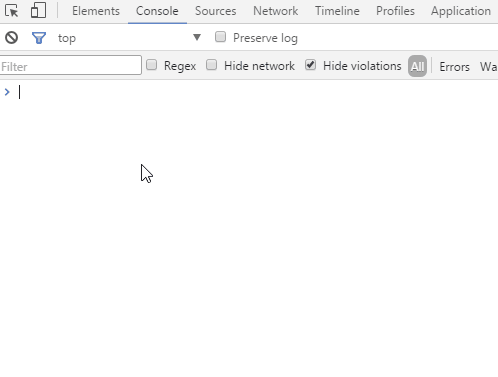Check the Hide network checkbox
This screenshot has height=377, width=498.
[212, 65]
